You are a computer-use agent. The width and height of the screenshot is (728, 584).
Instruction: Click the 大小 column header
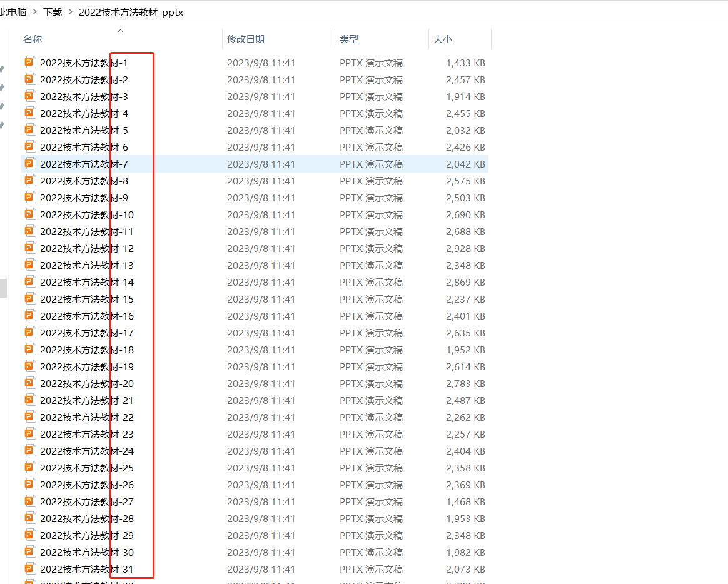pos(442,39)
